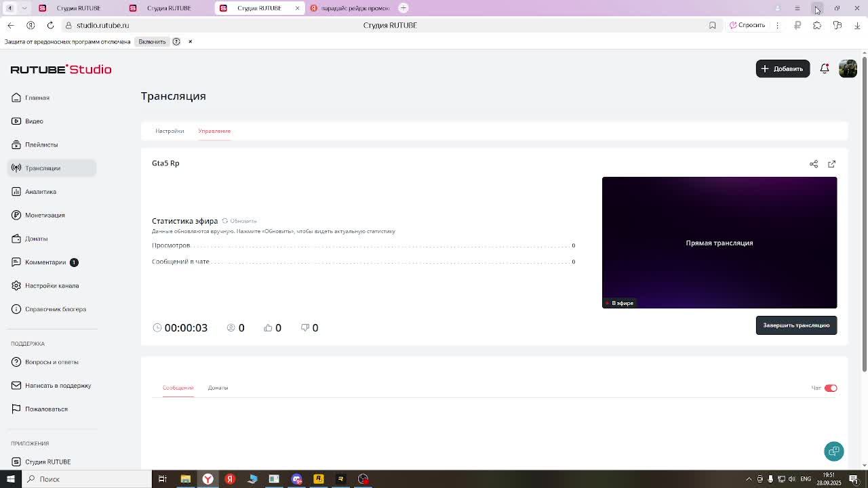This screenshot has height=488, width=868.
Task: Open browser extensions puzzle icon
Action: pos(817,25)
